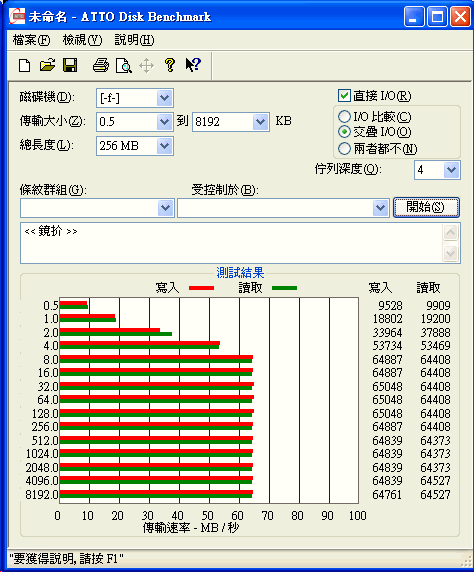Click the move arrows toolbar icon
The height and width of the screenshot is (572, 474).
[x=146, y=66]
